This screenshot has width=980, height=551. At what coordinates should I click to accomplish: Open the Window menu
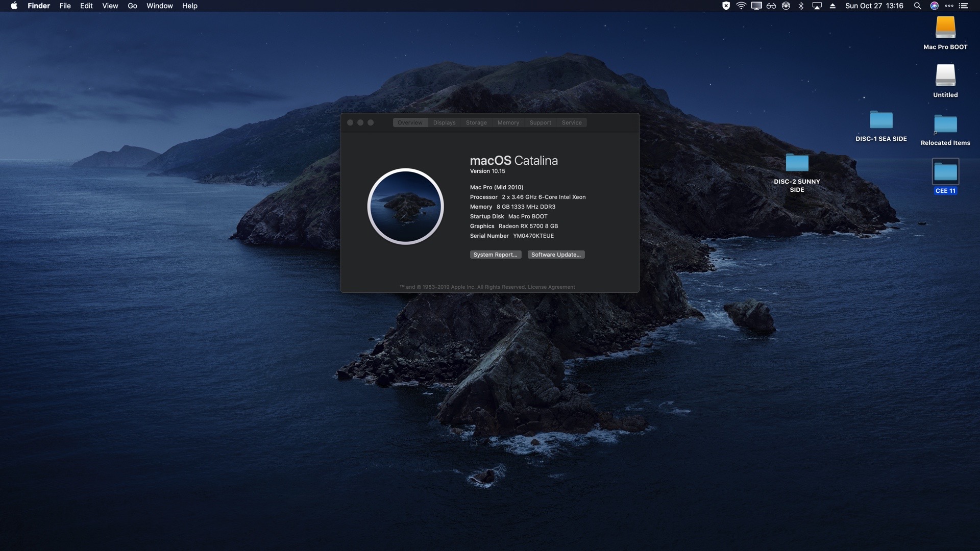pos(159,6)
